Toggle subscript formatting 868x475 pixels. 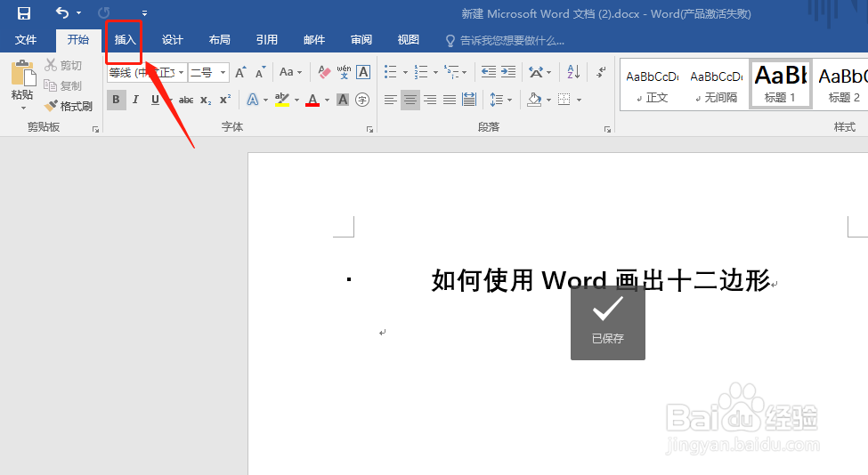click(x=206, y=101)
